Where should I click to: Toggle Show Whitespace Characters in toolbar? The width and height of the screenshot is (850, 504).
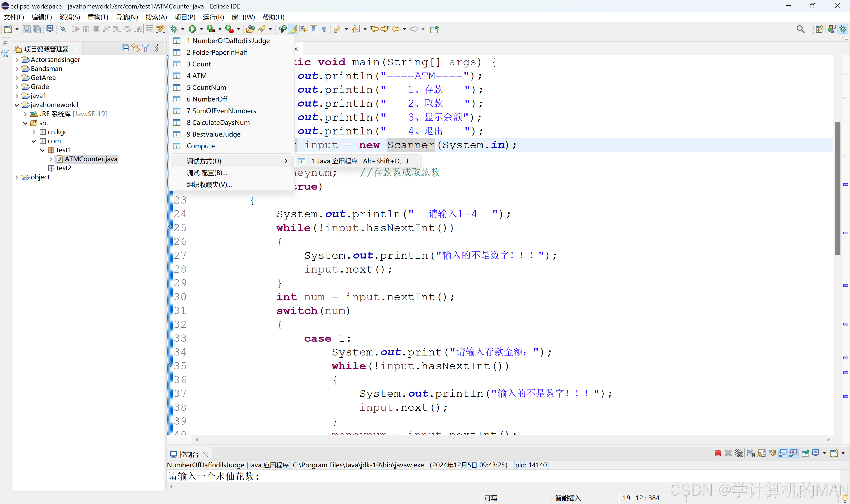tap(324, 29)
